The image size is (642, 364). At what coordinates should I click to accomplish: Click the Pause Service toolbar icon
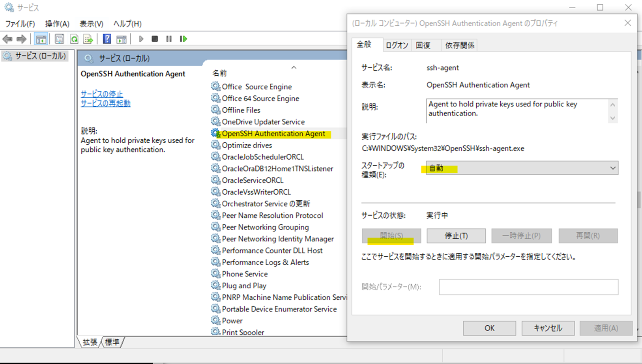[169, 39]
